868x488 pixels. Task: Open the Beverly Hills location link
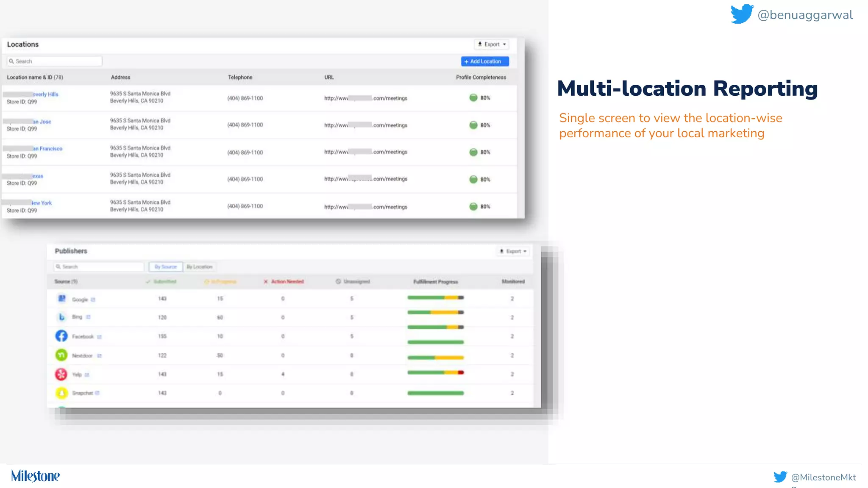point(46,94)
